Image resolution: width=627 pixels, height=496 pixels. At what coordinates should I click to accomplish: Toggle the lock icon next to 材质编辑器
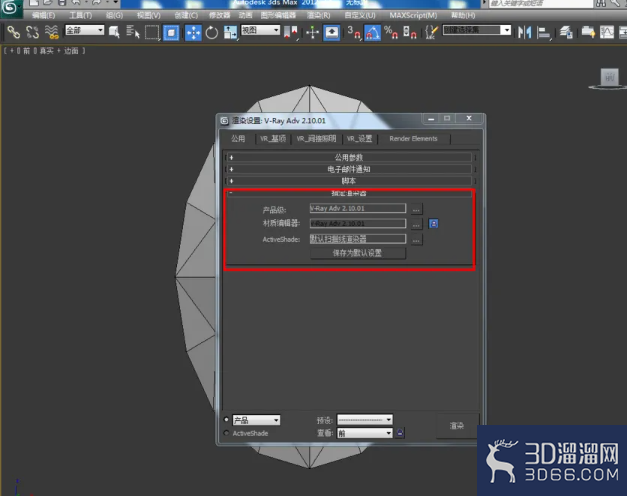tap(433, 224)
